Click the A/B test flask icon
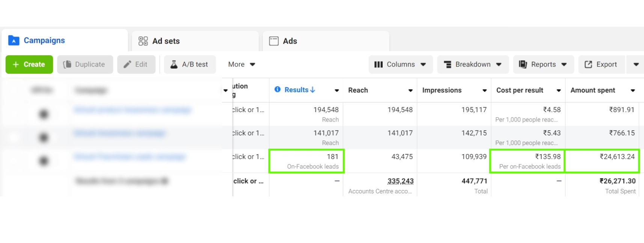 [x=174, y=64]
